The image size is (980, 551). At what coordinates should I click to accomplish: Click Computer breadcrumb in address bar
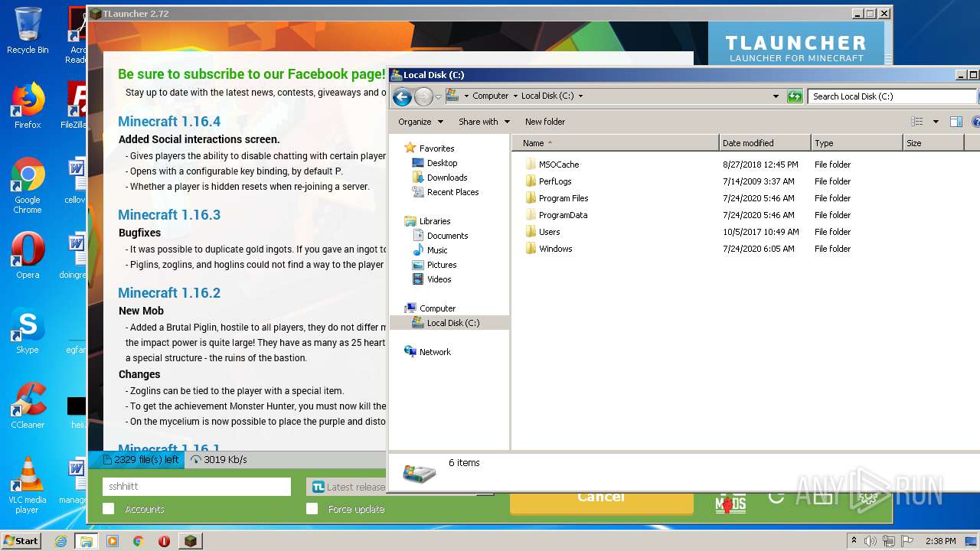(490, 96)
